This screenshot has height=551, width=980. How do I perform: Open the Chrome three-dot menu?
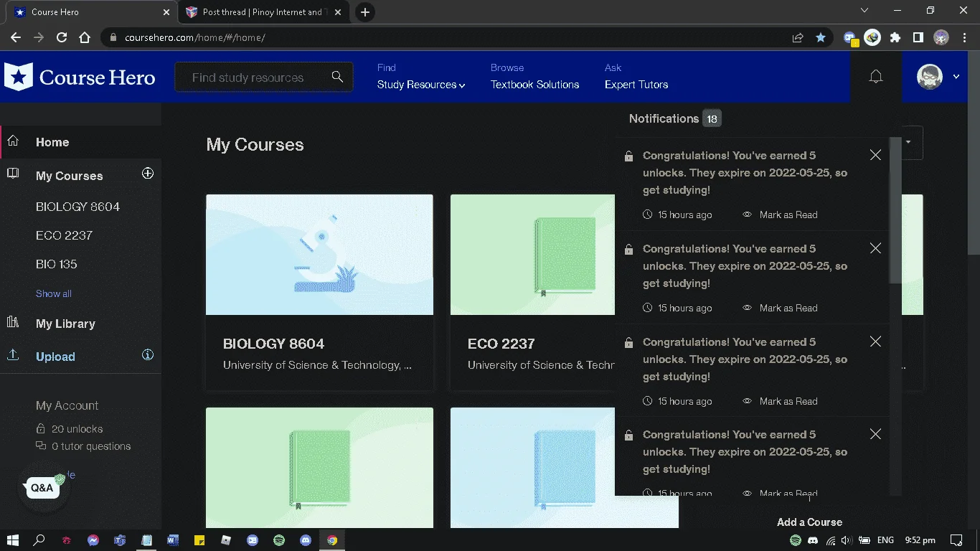[x=963, y=37]
